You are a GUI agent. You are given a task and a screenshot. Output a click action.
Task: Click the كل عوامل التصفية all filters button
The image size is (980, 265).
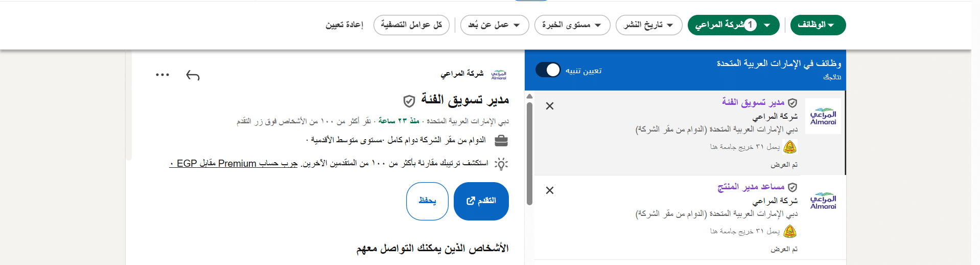[411, 25]
